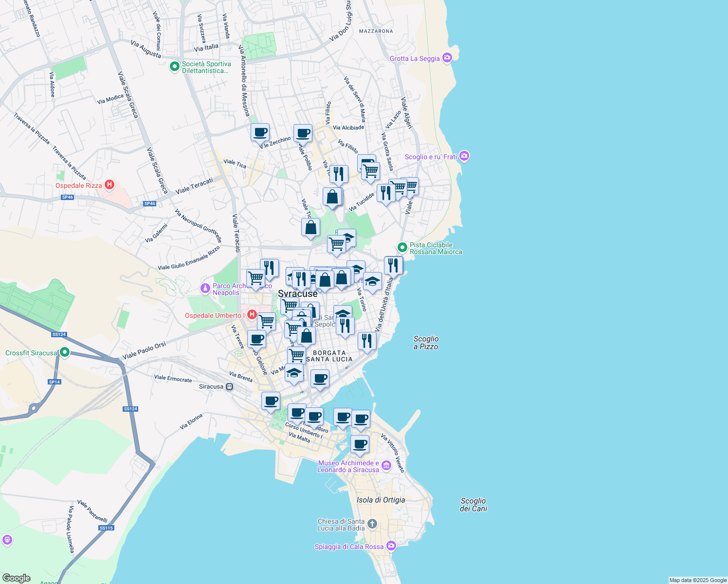The width and height of the screenshot is (728, 584).
Task: Select the Via Vittorio Veneto label
Action: (x=393, y=453)
